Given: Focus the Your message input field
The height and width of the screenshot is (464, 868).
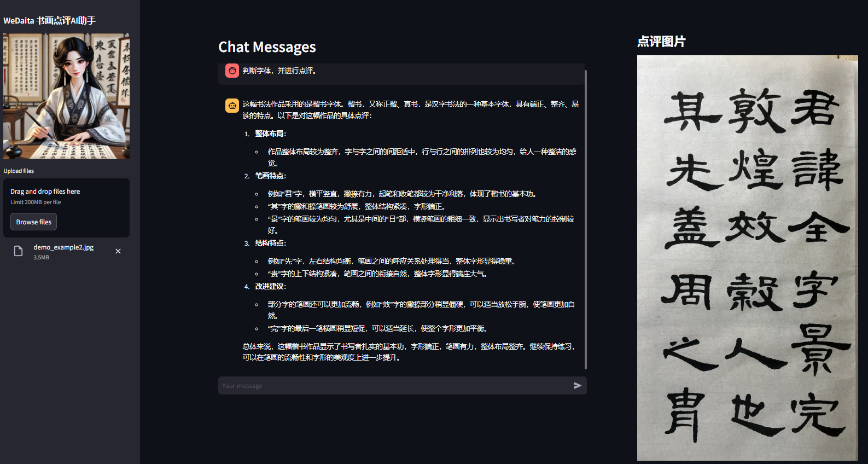Looking at the screenshot, I should click(x=394, y=386).
